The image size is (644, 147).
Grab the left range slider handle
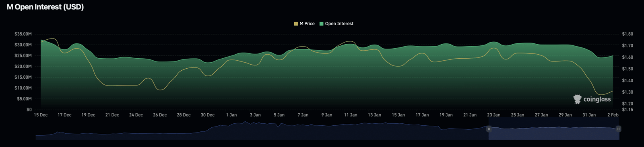pos(489,129)
